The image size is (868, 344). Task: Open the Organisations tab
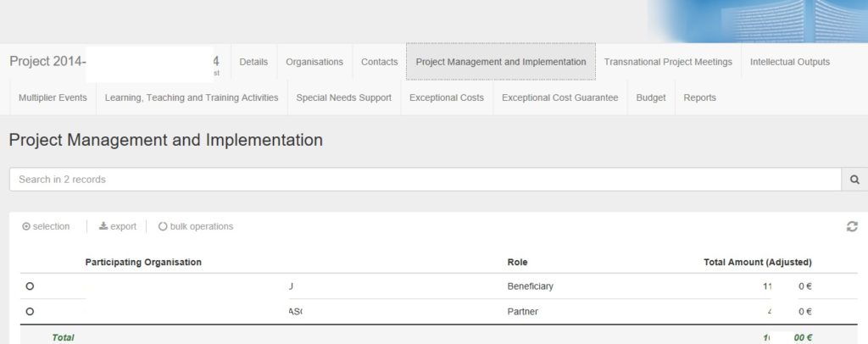[314, 62]
